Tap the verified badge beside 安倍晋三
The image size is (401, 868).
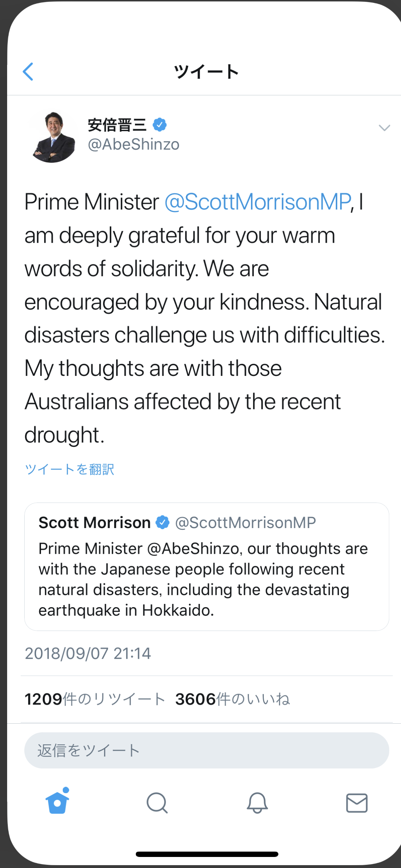[160, 125]
